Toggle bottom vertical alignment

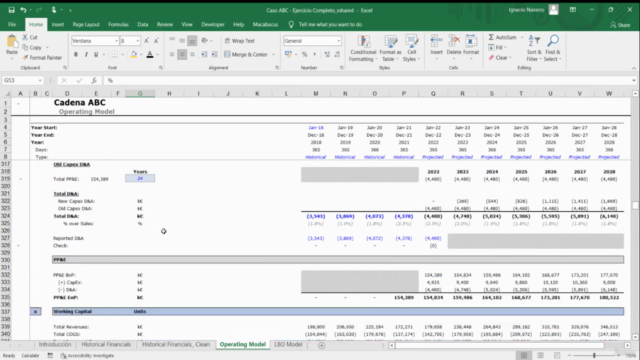(x=192, y=40)
